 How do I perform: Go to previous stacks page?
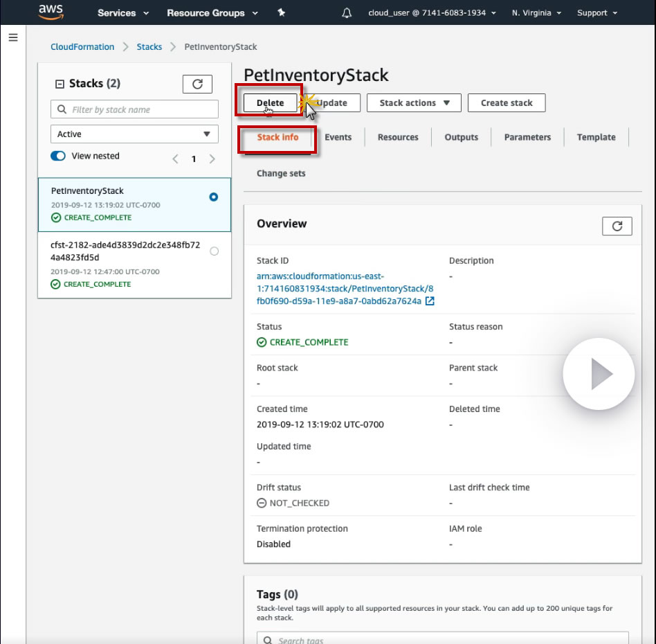[175, 159]
